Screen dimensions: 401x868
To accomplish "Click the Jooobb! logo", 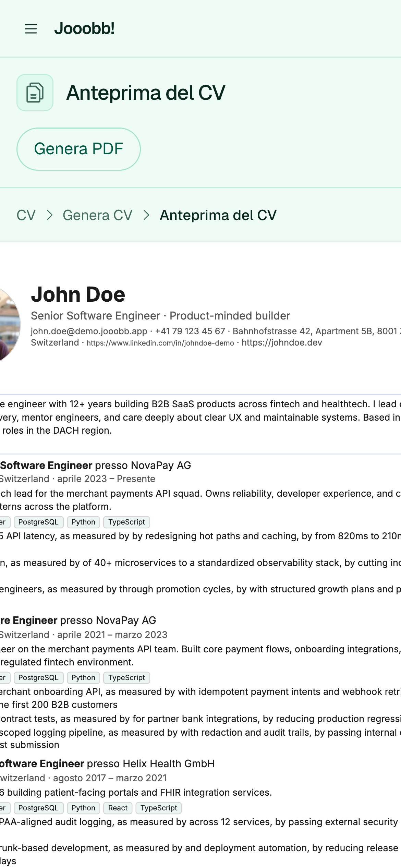I will click(84, 28).
